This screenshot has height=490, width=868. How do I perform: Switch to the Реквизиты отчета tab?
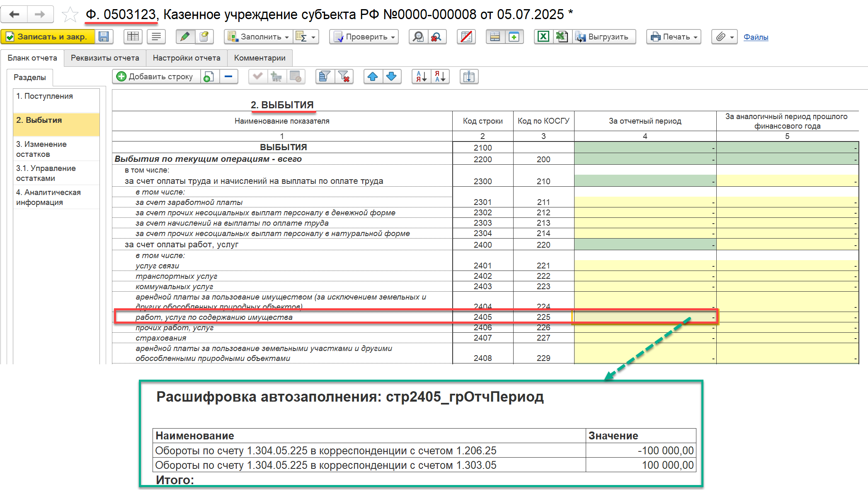105,58
